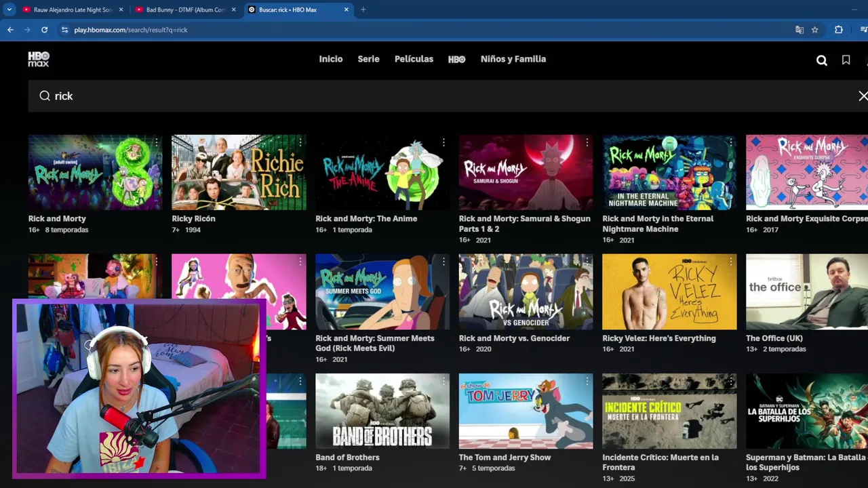Open options dots on Summer Meets God card
This screenshot has width=868, height=488.
(443, 262)
